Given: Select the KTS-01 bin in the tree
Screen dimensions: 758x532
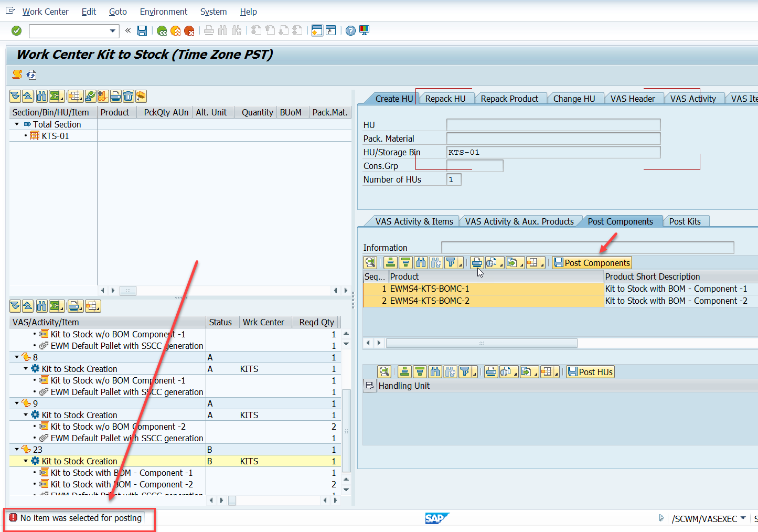Looking at the screenshot, I should click(55, 136).
